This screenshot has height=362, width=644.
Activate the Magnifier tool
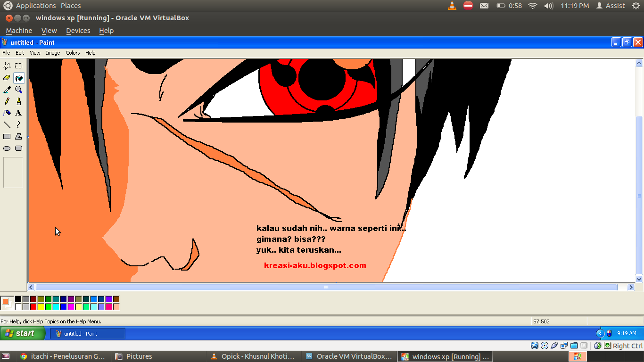coord(19,90)
